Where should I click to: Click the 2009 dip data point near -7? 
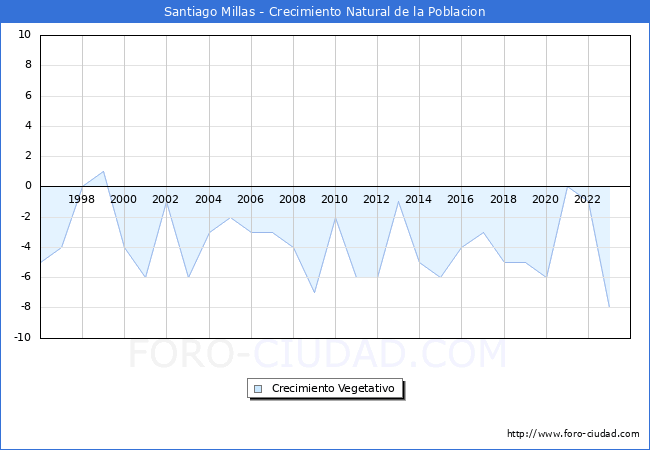[314, 292]
